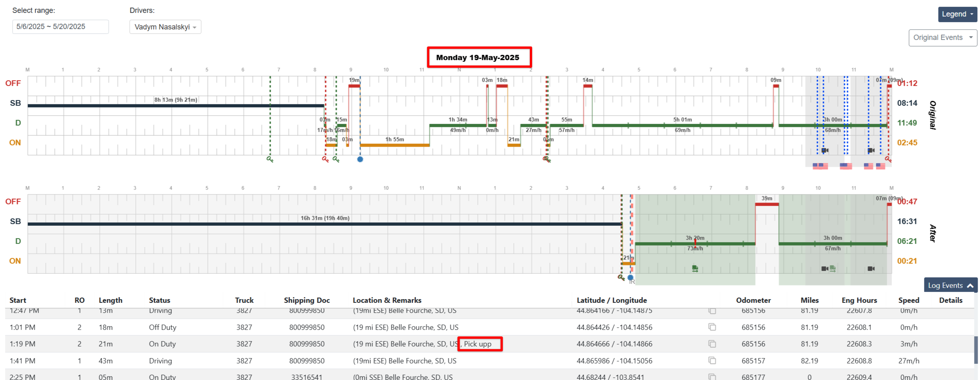The image size is (980, 380).
Task: Click the last US flag icon nearest midnight
Action: 881,166
